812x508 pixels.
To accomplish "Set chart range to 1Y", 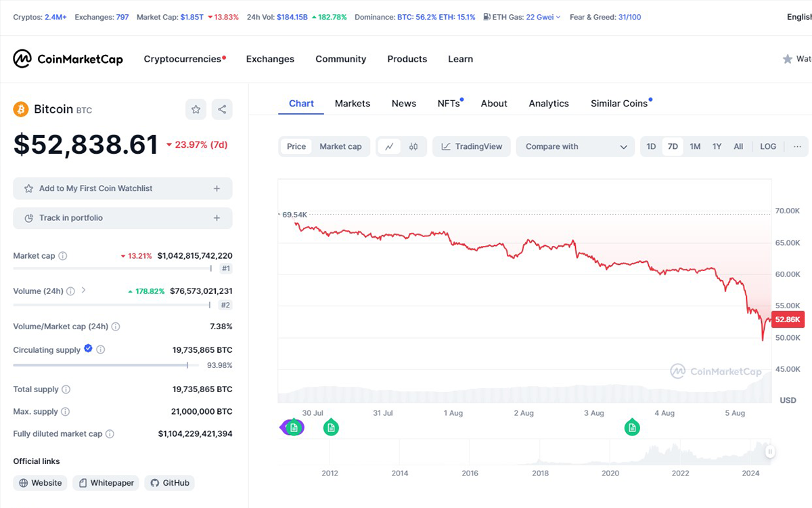I will click(x=717, y=146).
